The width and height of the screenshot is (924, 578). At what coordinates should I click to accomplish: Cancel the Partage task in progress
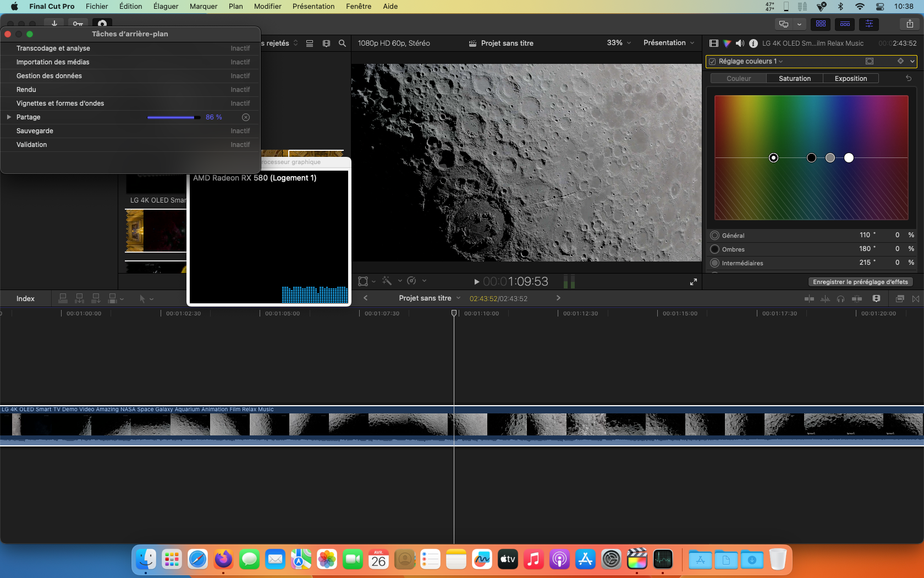246,117
